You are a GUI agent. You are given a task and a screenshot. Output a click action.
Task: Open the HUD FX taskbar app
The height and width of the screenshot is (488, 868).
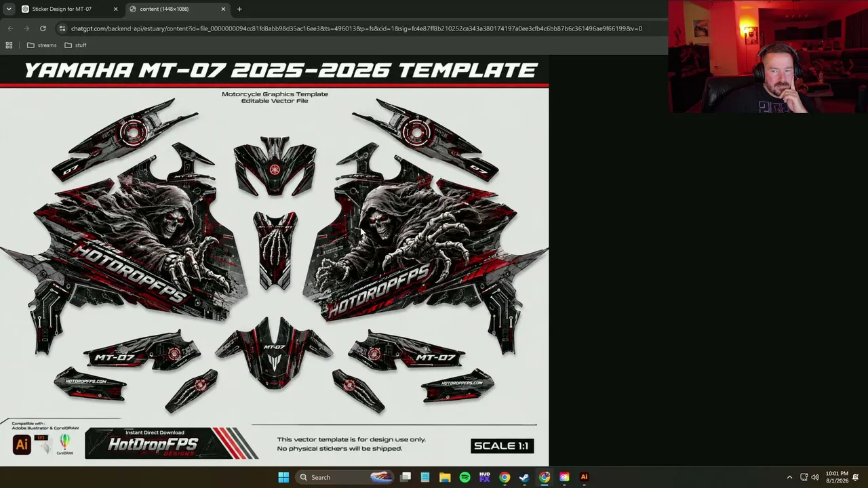point(484,477)
